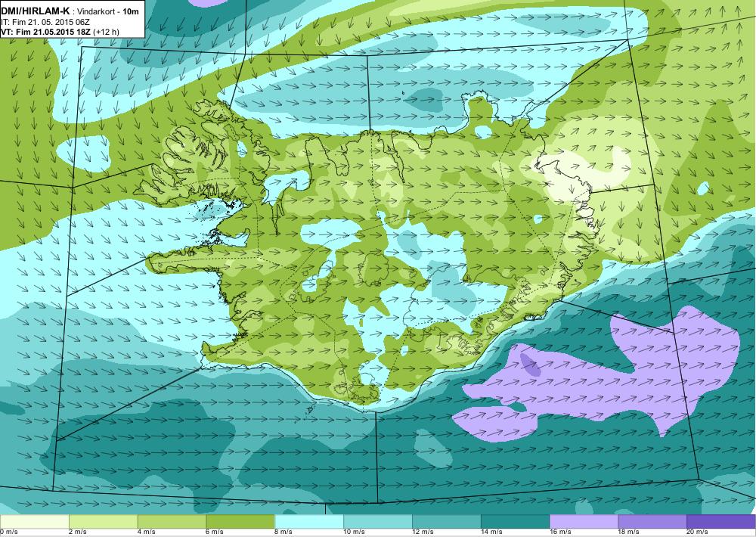Screen dimensions: 756x537
Task: Click the pale yellow 0–2 m/s legend swatch
Action: [x=35, y=522]
